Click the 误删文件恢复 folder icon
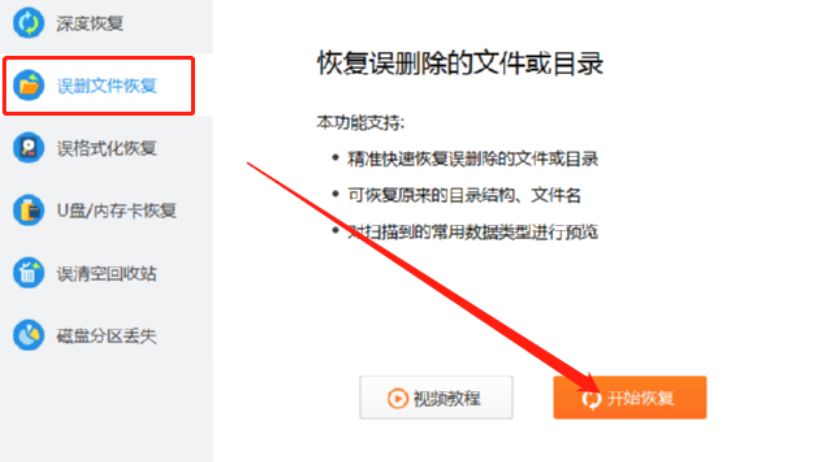 [29, 85]
